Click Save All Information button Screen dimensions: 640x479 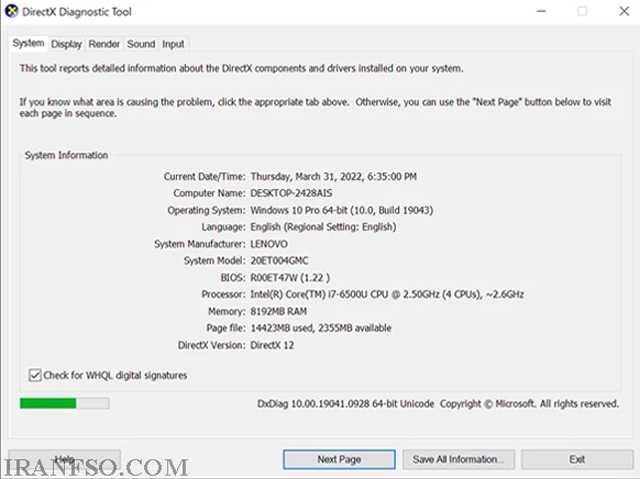click(458, 459)
